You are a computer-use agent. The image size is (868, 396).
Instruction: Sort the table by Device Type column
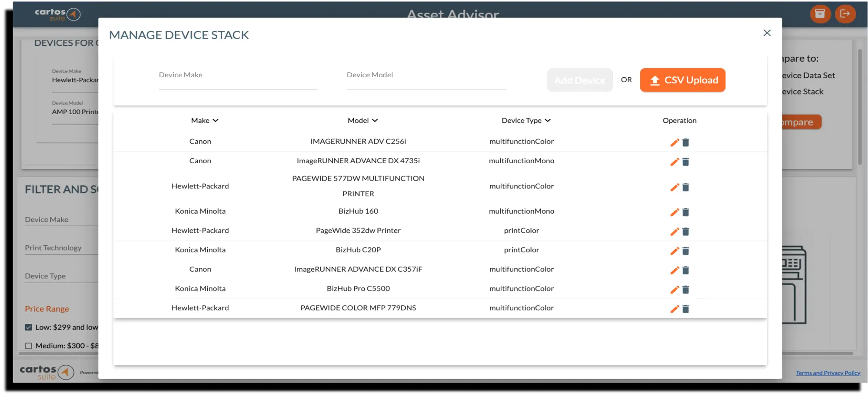(x=526, y=120)
